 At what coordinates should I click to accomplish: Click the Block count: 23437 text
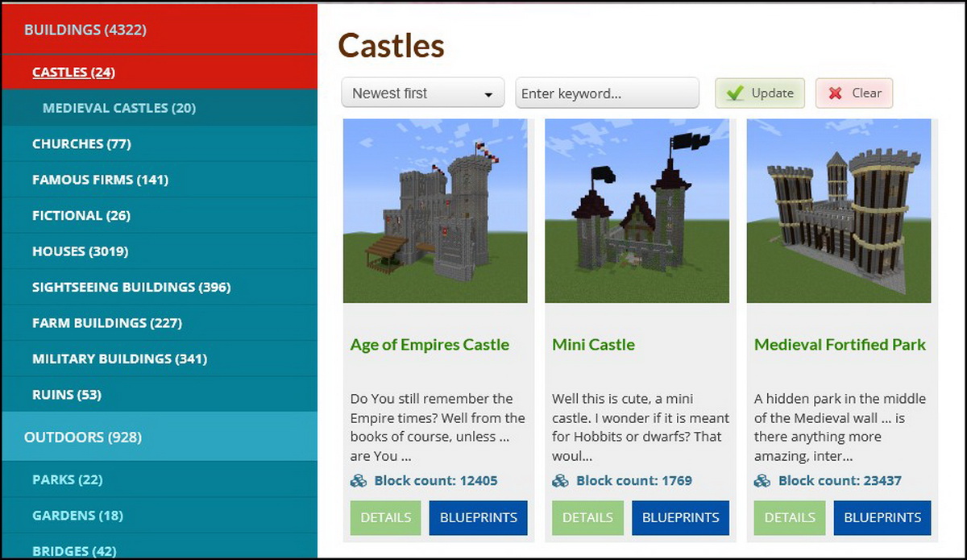(x=840, y=481)
